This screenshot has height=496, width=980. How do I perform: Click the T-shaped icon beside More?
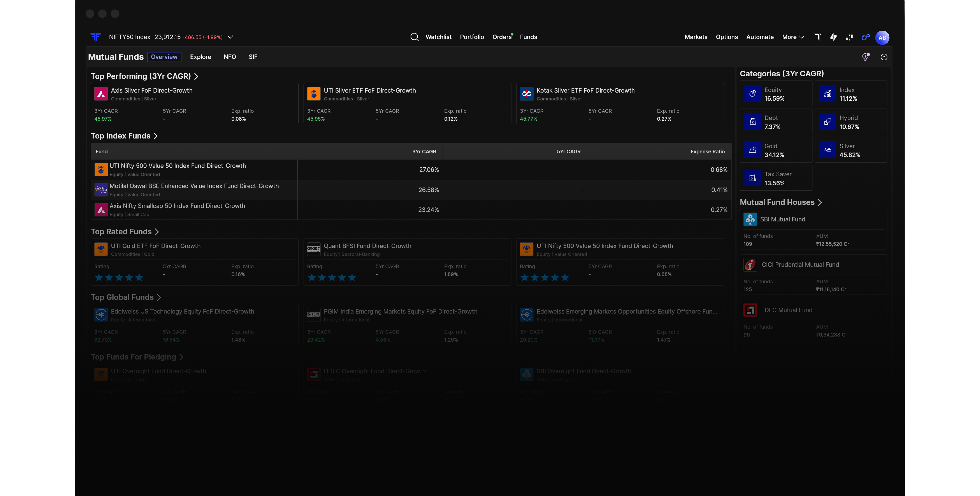(x=818, y=37)
